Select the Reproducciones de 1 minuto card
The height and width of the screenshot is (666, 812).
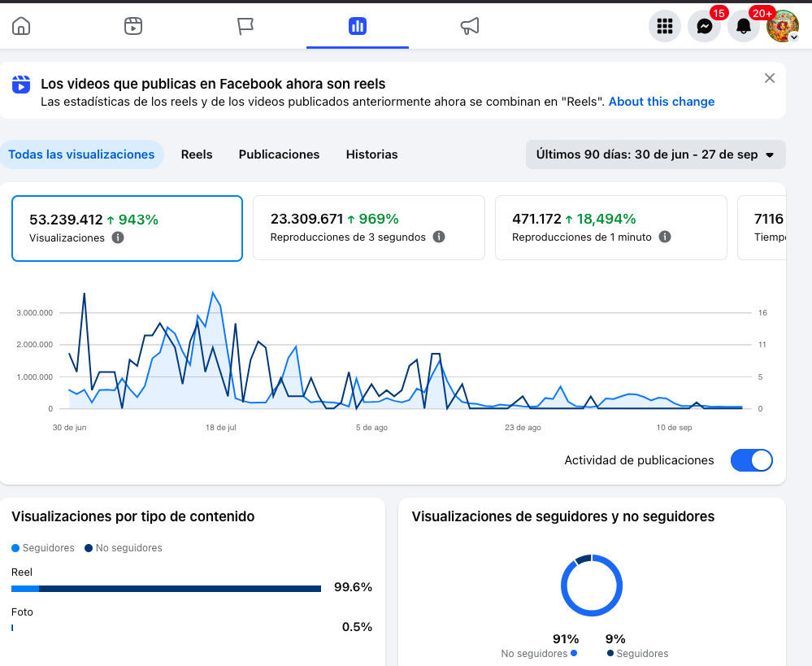coord(611,228)
